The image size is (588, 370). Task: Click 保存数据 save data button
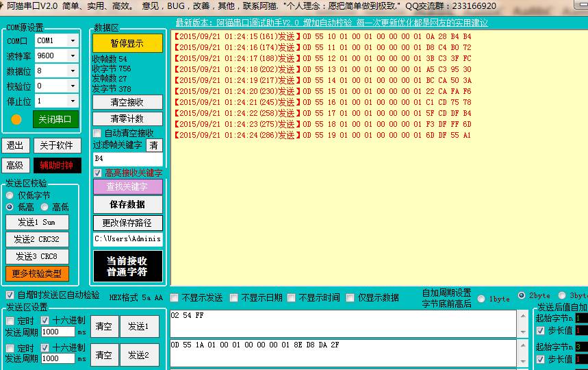(127, 204)
